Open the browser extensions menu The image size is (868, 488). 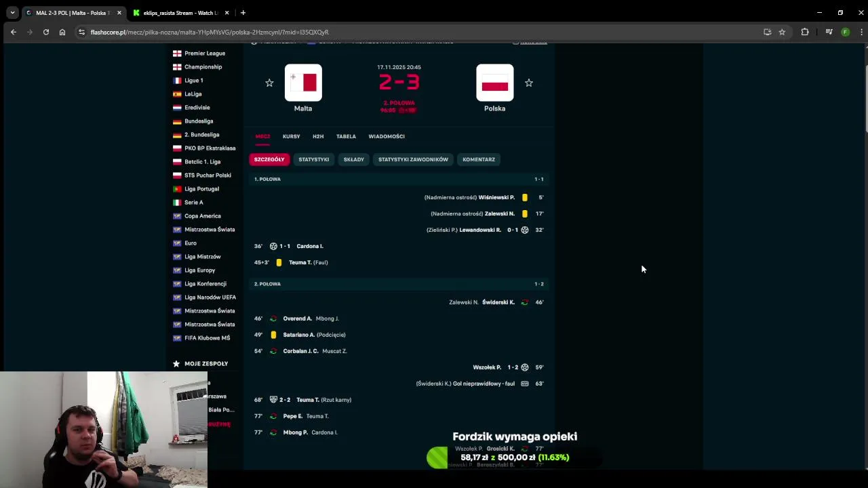pyautogui.click(x=805, y=32)
